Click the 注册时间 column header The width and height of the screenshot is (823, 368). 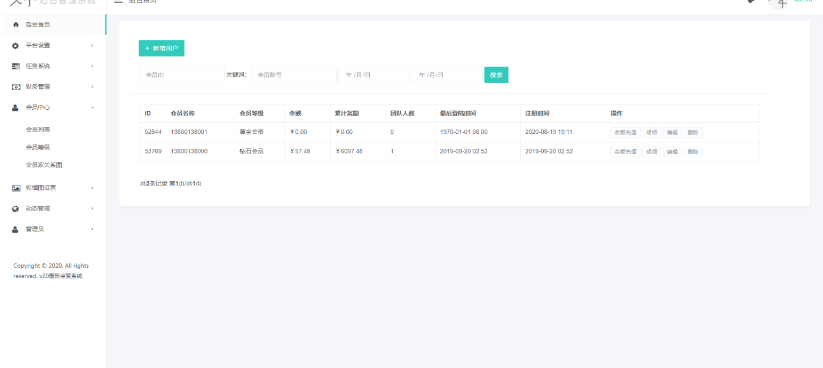[x=537, y=113]
